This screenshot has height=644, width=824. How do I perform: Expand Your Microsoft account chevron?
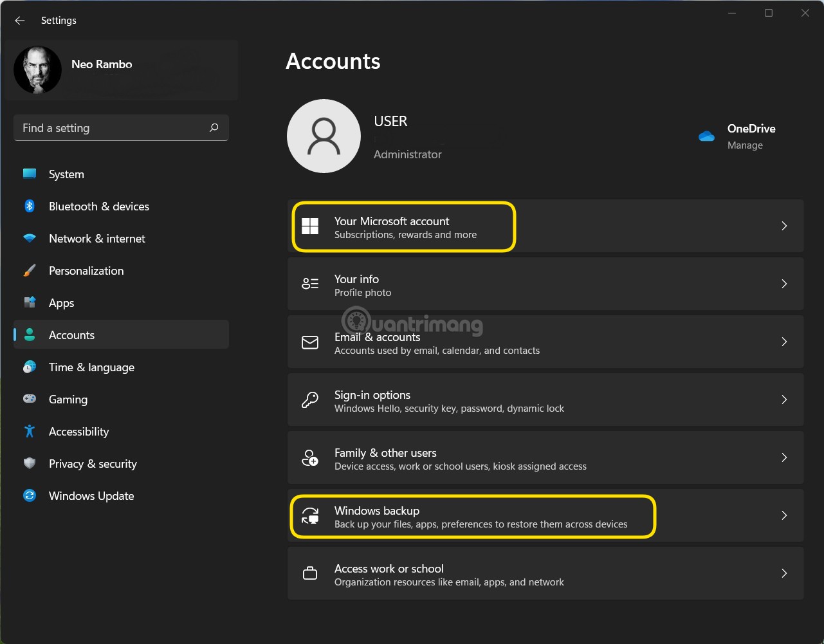click(784, 226)
